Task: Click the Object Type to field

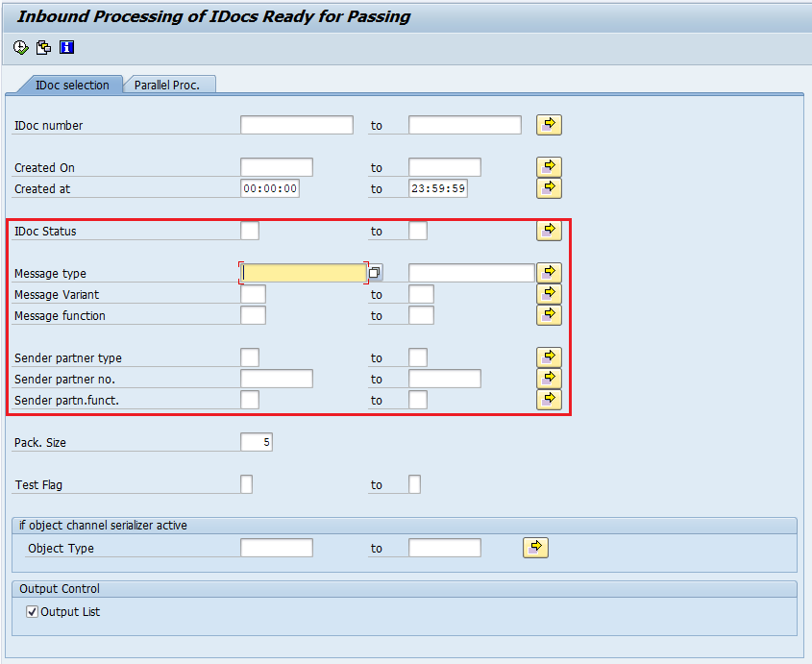Action: point(444,548)
